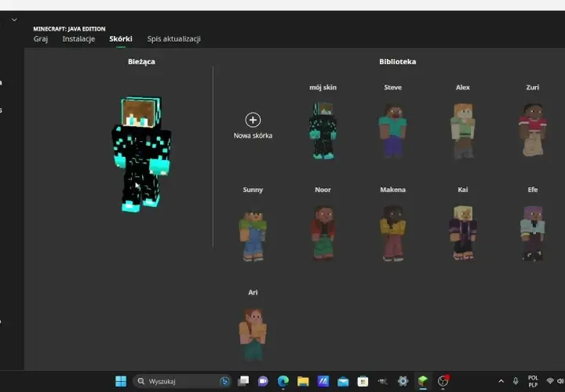Open the Mail app from the taskbar
The image size is (565, 392).
(343, 381)
